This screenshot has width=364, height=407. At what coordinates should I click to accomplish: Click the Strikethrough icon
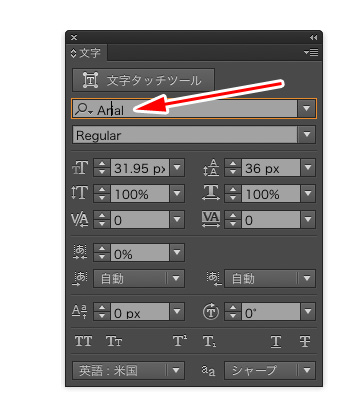[305, 341]
